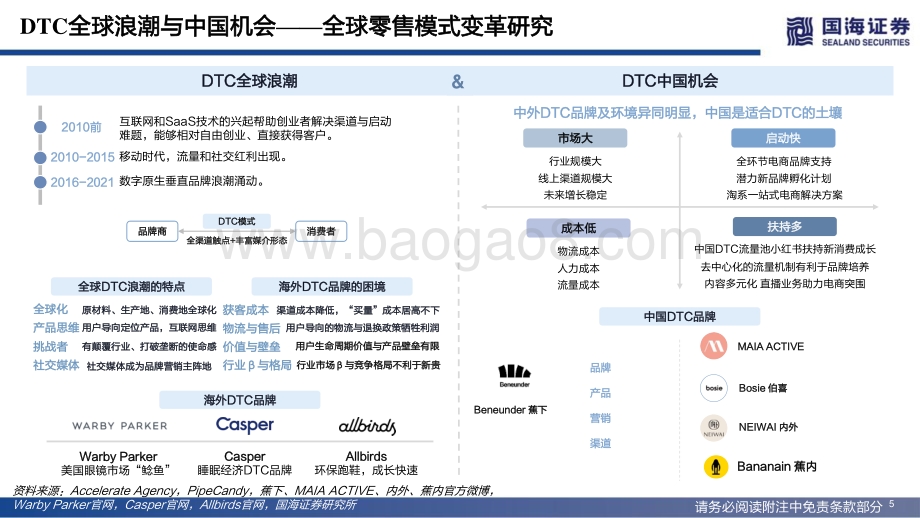The height and width of the screenshot is (518, 920).
Task: Select the DTC全球浪潮 header
Action: pos(249,81)
